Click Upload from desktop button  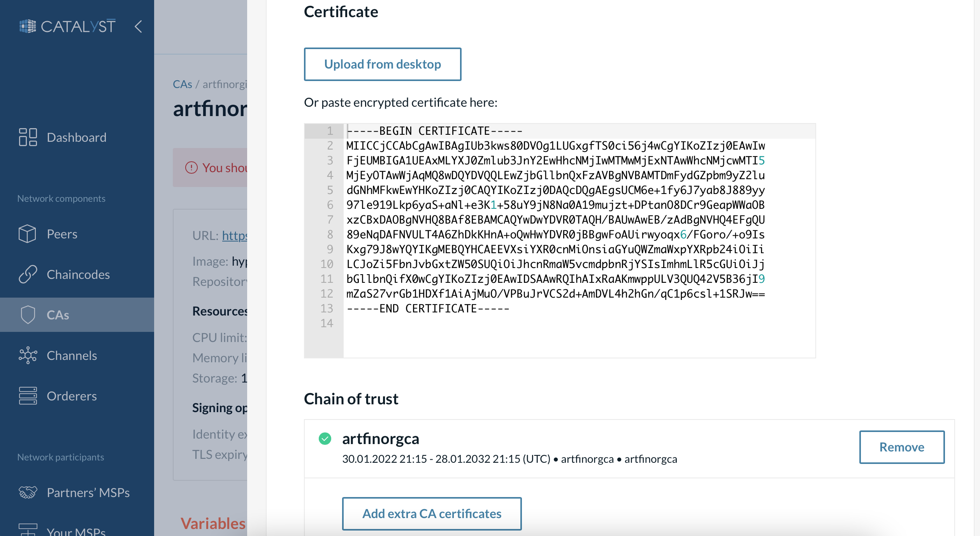pos(383,63)
